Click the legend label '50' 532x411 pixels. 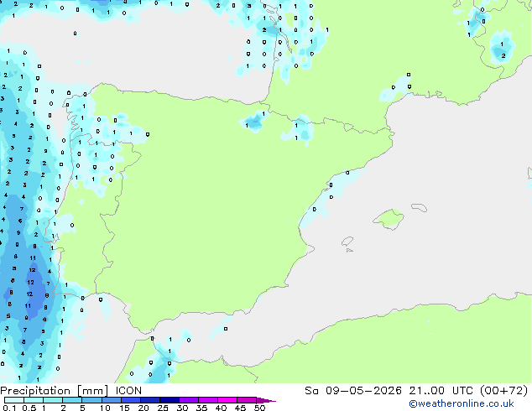tap(259, 408)
